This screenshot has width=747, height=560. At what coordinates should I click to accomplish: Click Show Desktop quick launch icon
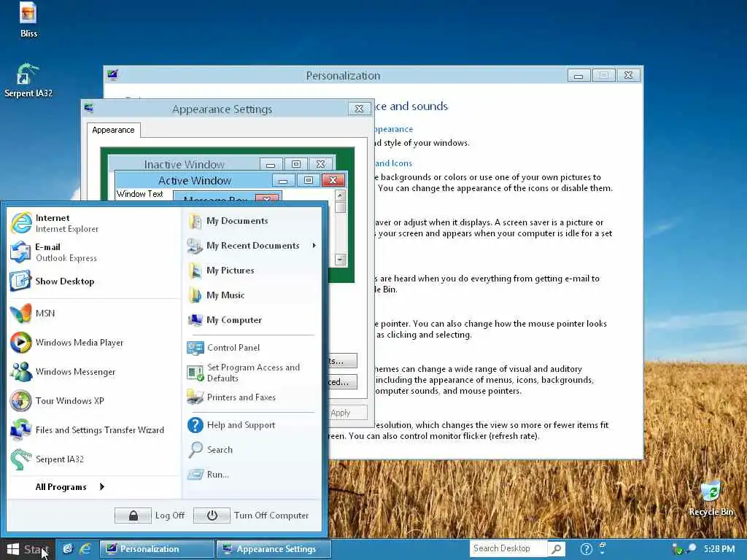68,548
